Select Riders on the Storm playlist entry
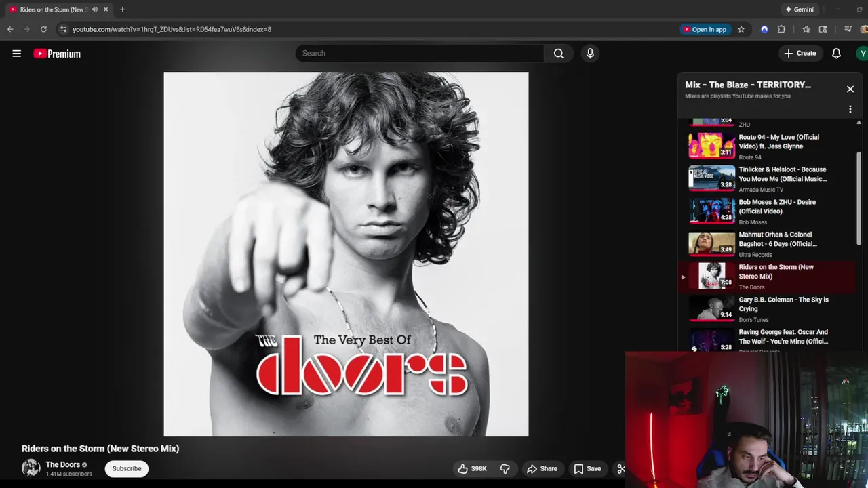868x488 pixels. pos(768,277)
